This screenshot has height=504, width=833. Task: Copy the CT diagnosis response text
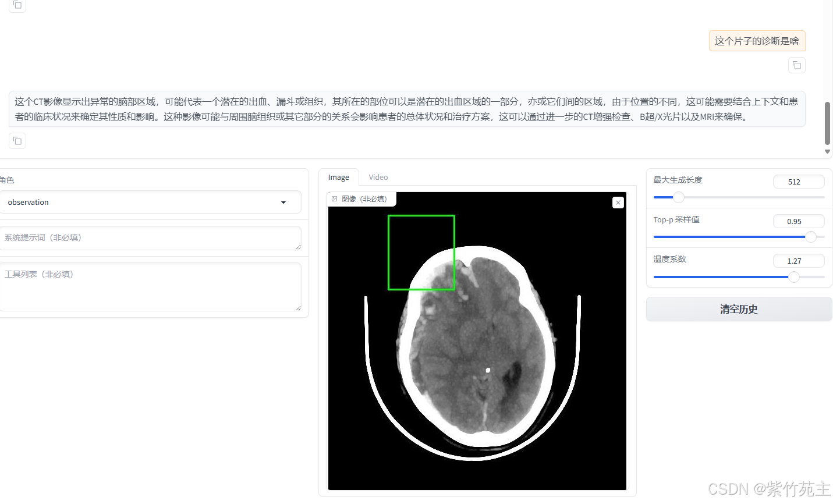point(17,141)
